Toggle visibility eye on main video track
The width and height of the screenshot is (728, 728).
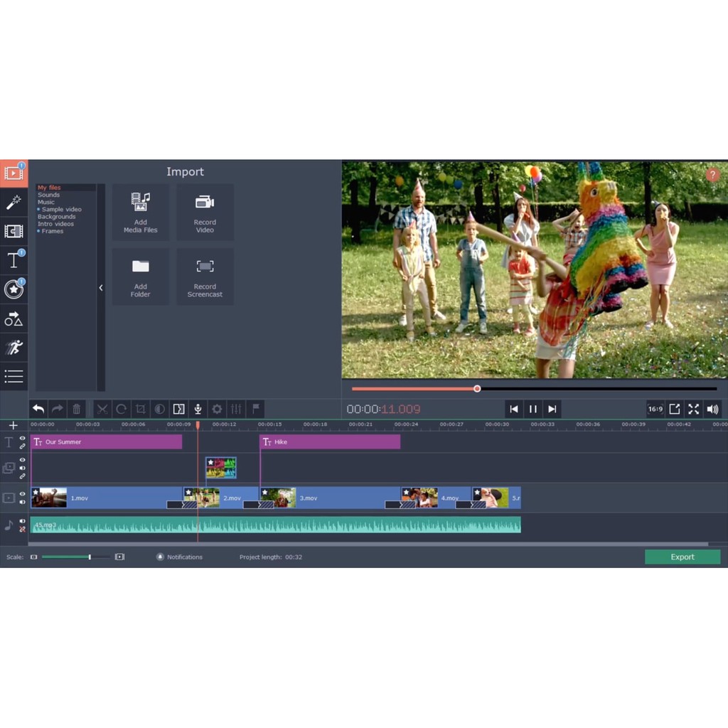[22, 494]
